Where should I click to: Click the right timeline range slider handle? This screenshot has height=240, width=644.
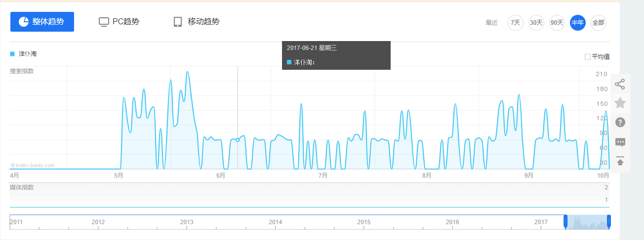[609, 221]
